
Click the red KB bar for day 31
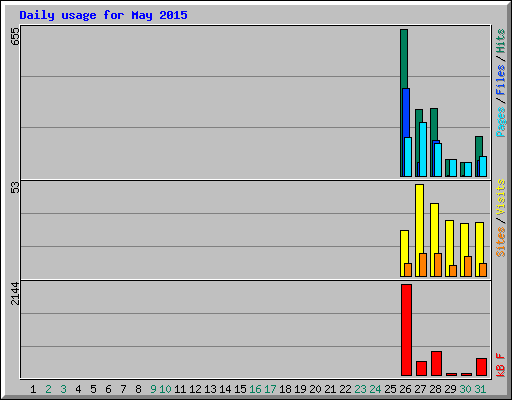click(481, 367)
